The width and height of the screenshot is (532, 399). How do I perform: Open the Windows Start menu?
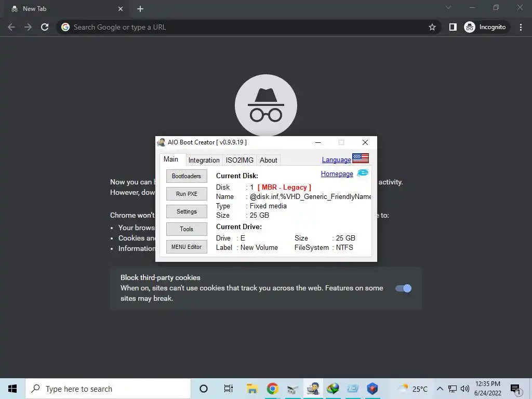(12, 389)
